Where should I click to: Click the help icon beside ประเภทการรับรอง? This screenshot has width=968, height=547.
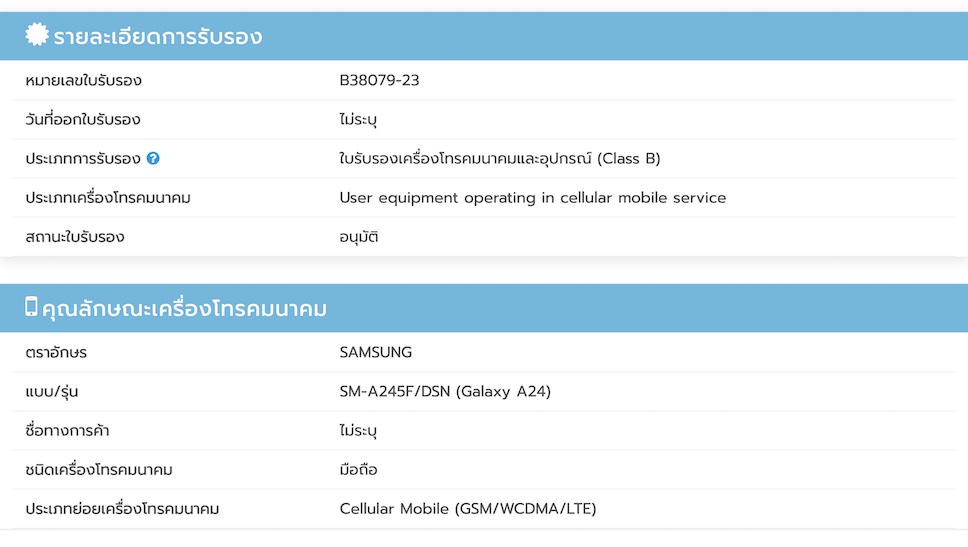tap(153, 158)
